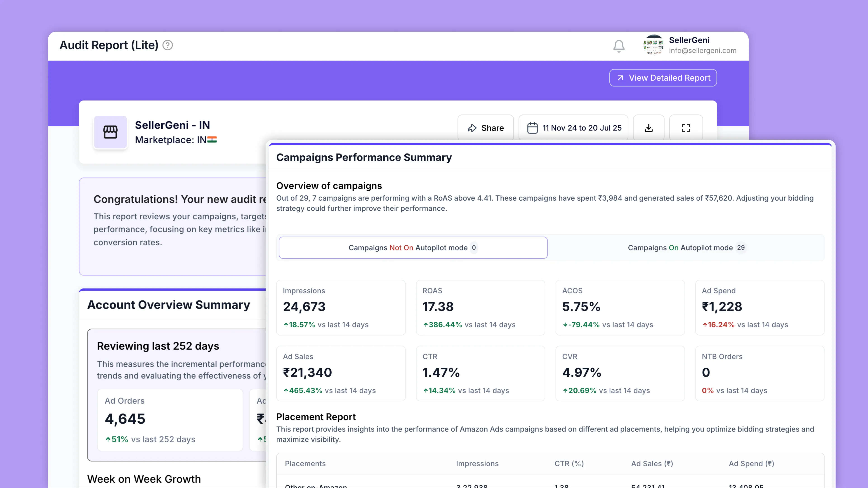Screen dimensions: 868x488
Task: Click the View Detailed Report button
Action: click(663, 78)
